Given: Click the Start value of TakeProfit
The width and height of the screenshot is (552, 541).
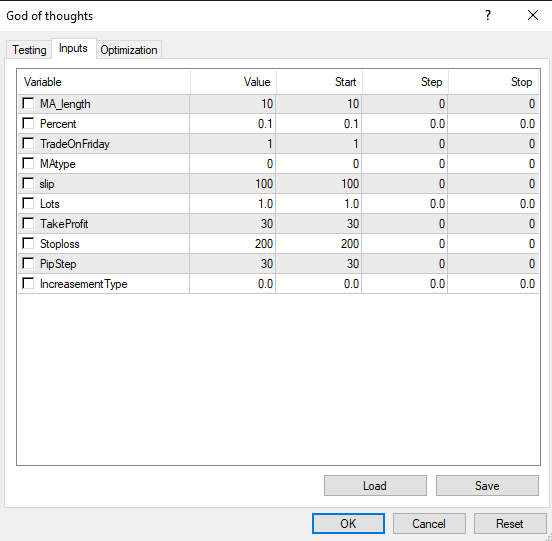Looking at the screenshot, I should [x=319, y=224].
